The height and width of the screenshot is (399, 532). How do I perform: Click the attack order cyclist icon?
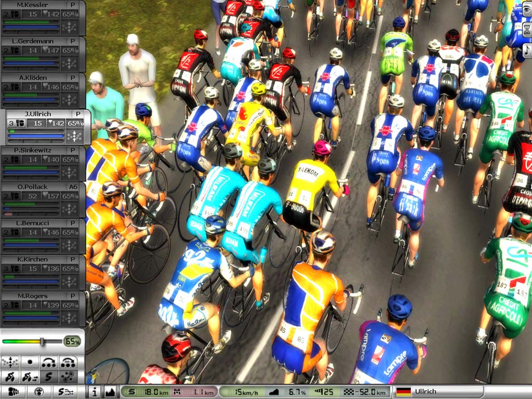click(10, 377)
